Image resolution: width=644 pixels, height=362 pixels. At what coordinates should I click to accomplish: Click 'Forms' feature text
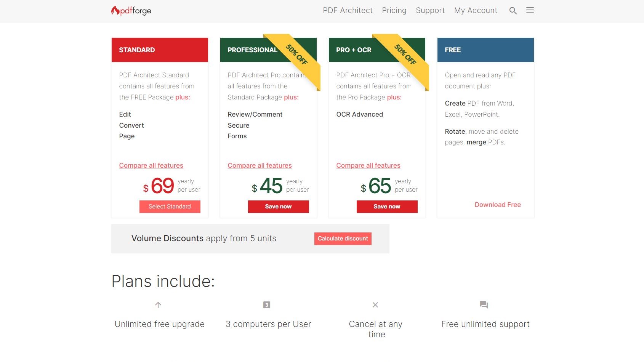(x=237, y=136)
